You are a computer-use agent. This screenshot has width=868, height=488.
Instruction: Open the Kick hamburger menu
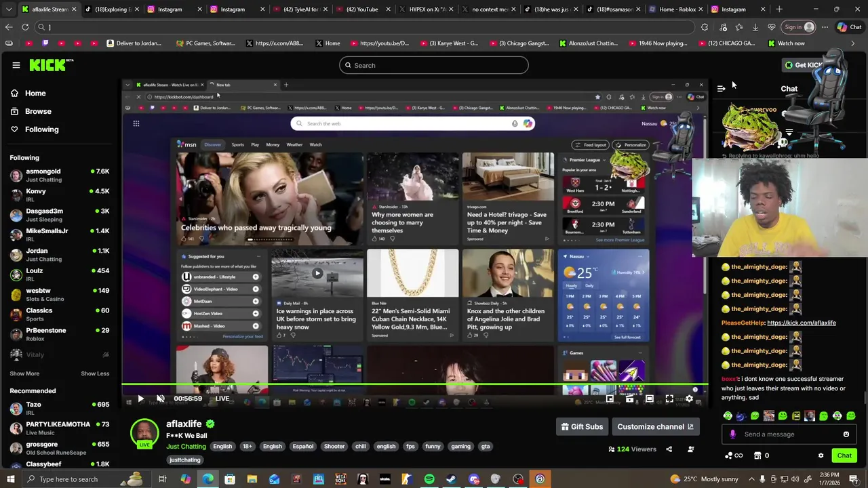pos(16,65)
